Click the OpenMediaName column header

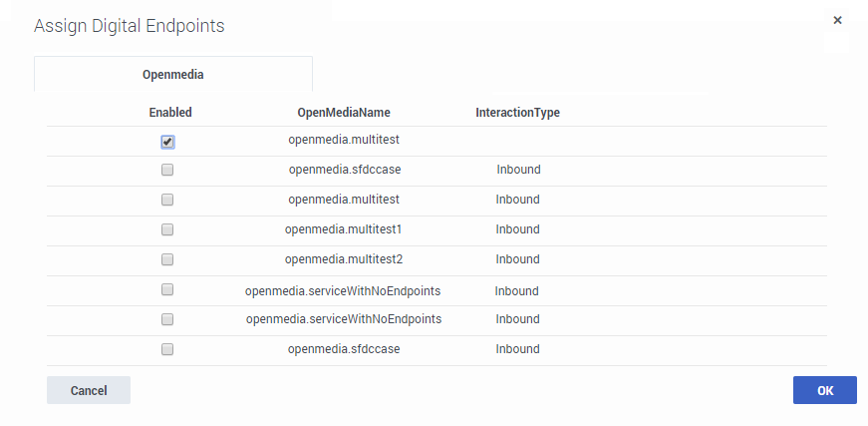(x=344, y=113)
